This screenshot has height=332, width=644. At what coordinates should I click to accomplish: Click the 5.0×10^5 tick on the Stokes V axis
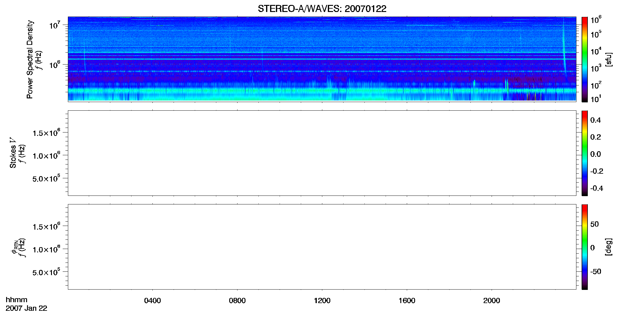click(46, 178)
